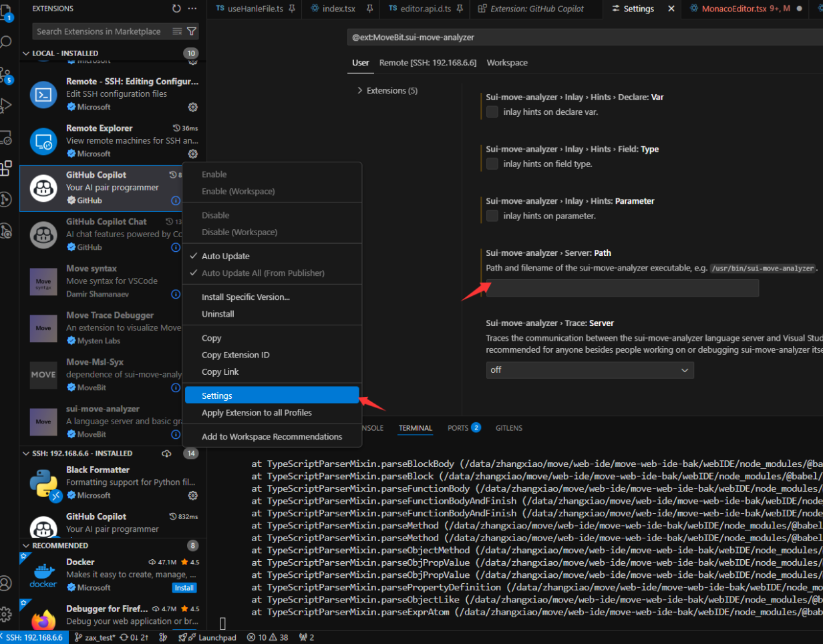Open the editor.api.d.ts editor tab
823x644 pixels.
[x=425, y=9]
